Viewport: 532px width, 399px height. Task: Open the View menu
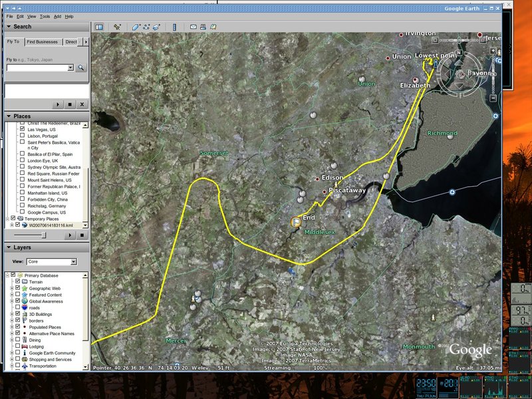tap(31, 16)
